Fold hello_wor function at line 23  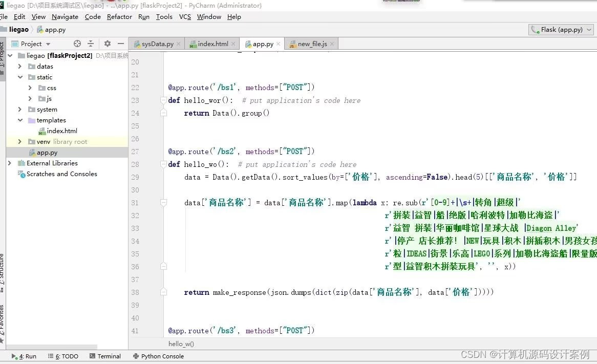[x=163, y=100]
